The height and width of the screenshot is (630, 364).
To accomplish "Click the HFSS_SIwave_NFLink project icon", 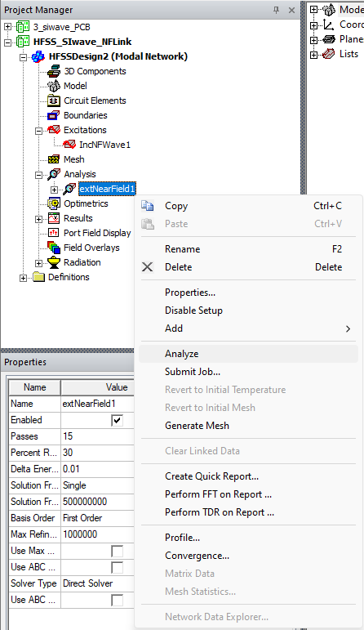I will tap(23, 42).
